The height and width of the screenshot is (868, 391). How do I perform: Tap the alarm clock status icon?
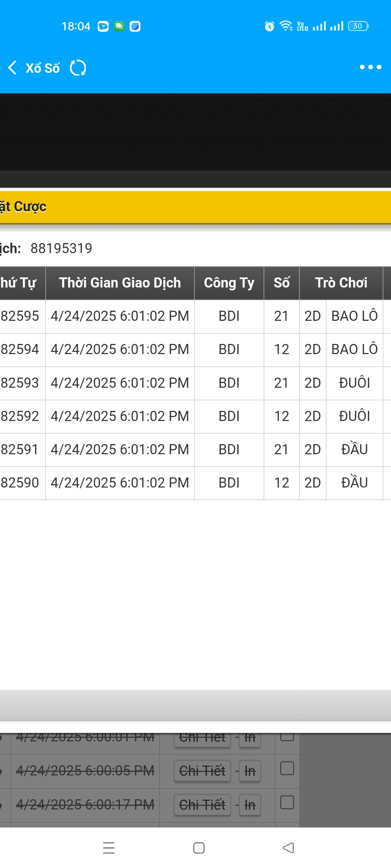tap(269, 26)
